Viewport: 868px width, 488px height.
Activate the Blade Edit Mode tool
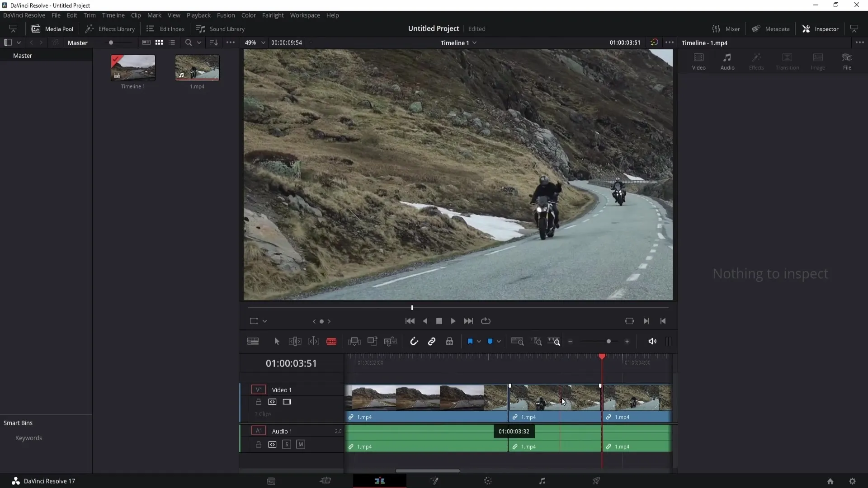331,342
